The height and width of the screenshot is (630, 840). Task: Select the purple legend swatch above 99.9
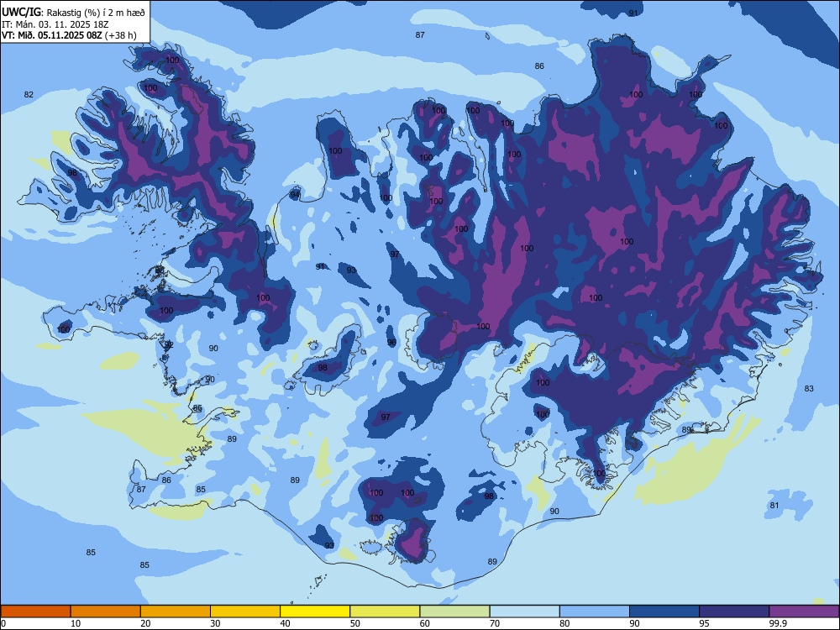pos(804,612)
